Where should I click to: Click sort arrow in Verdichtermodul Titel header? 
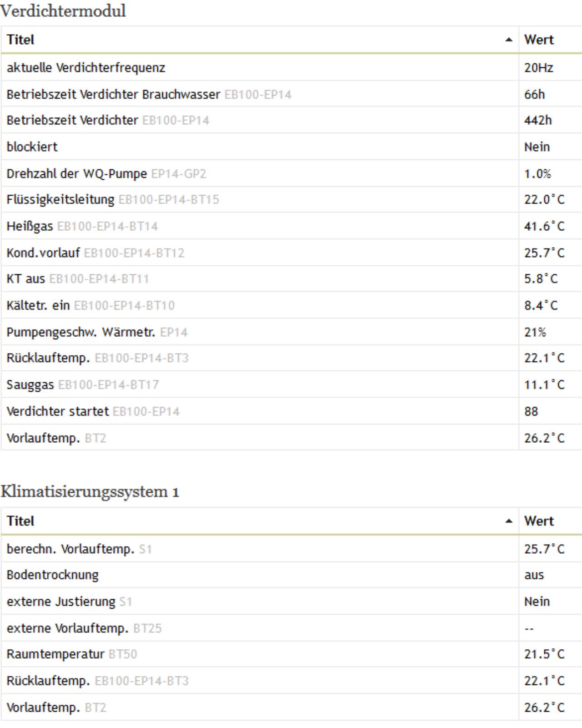click(509, 40)
